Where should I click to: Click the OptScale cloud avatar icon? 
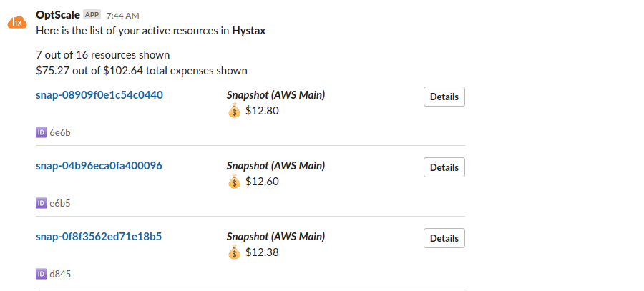(x=17, y=23)
